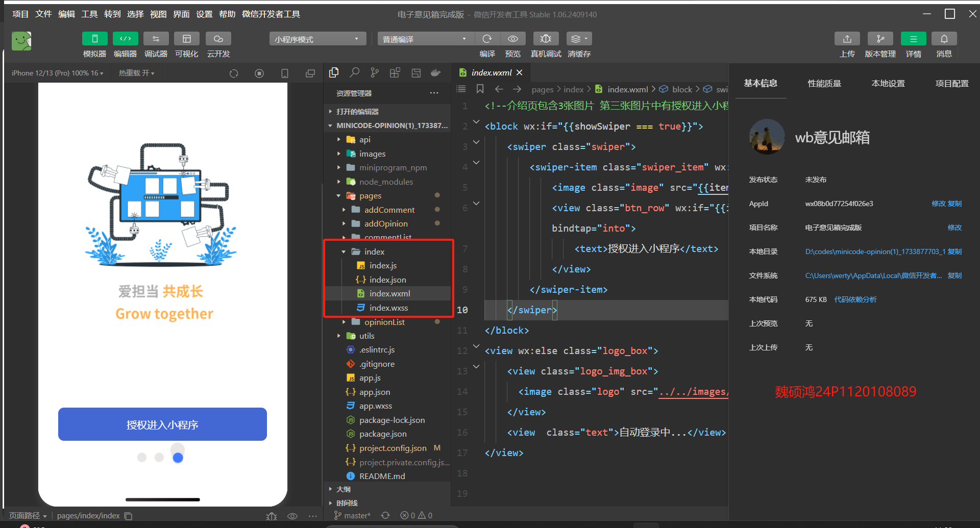Viewport: 980px width, 528px height.
Task: Open the source control icon
Action: [375, 72]
